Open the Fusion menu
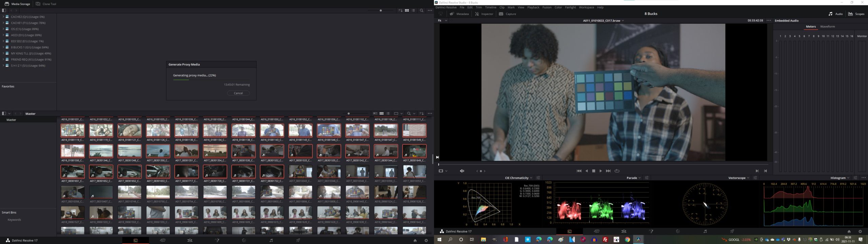Viewport: 868px width, 244px height. click(547, 7)
